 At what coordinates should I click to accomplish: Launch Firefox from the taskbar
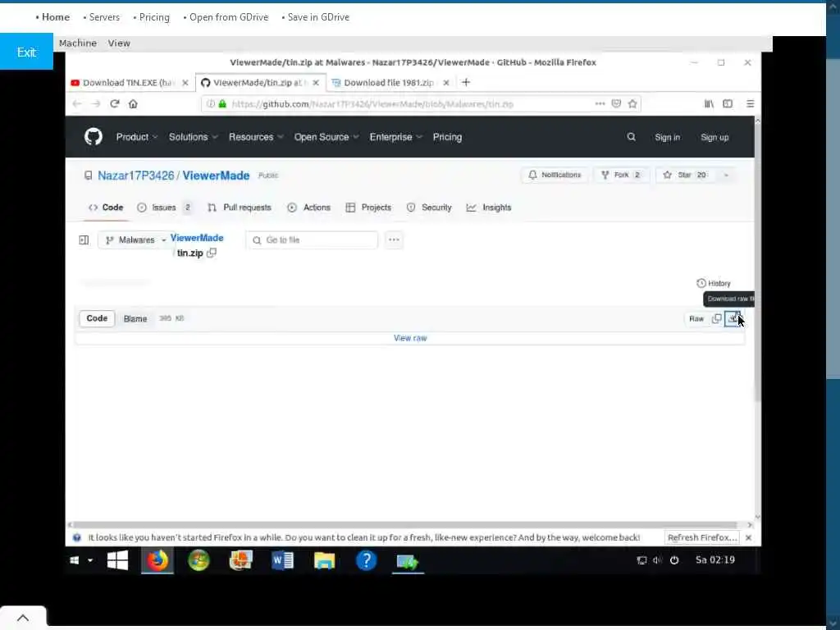tap(157, 560)
